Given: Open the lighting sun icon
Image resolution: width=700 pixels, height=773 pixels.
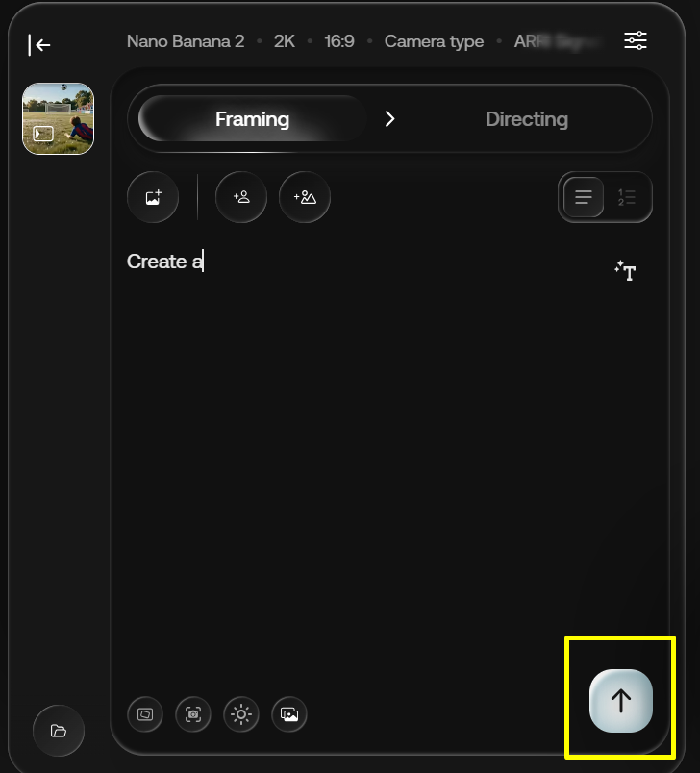Looking at the screenshot, I should [240, 714].
